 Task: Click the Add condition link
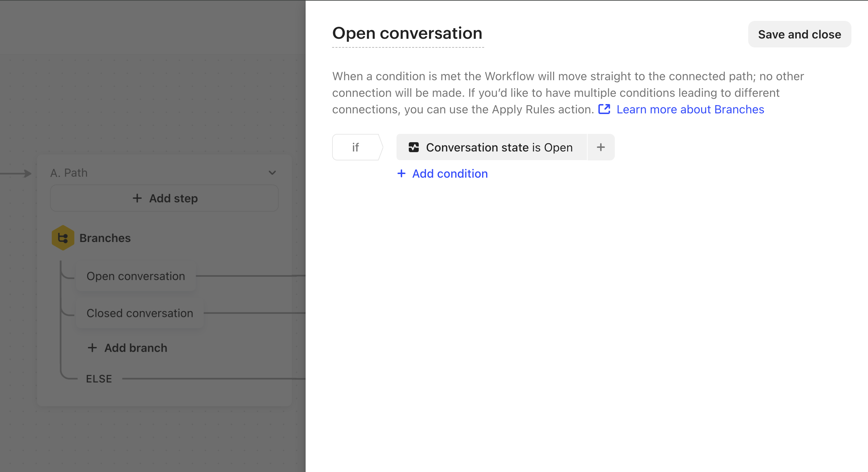tap(450, 173)
